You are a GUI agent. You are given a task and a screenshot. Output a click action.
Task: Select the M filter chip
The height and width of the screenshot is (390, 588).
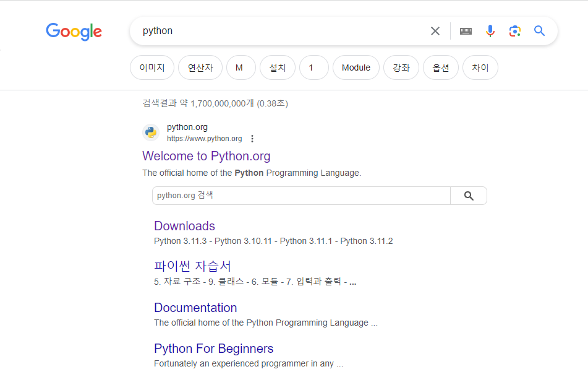[241, 67]
